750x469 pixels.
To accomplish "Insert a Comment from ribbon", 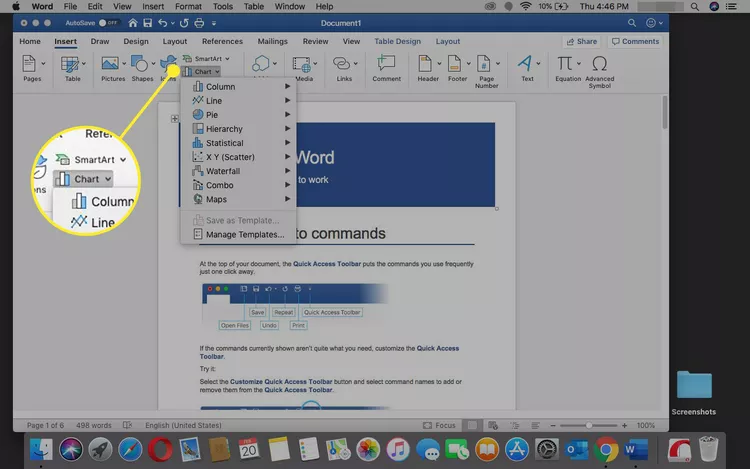I will (386, 68).
